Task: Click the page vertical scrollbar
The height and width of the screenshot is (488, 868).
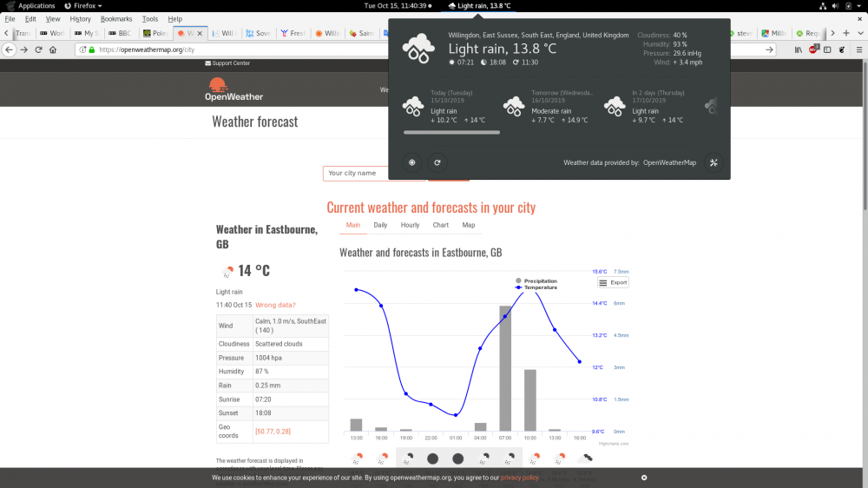Action: [x=864, y=135]
